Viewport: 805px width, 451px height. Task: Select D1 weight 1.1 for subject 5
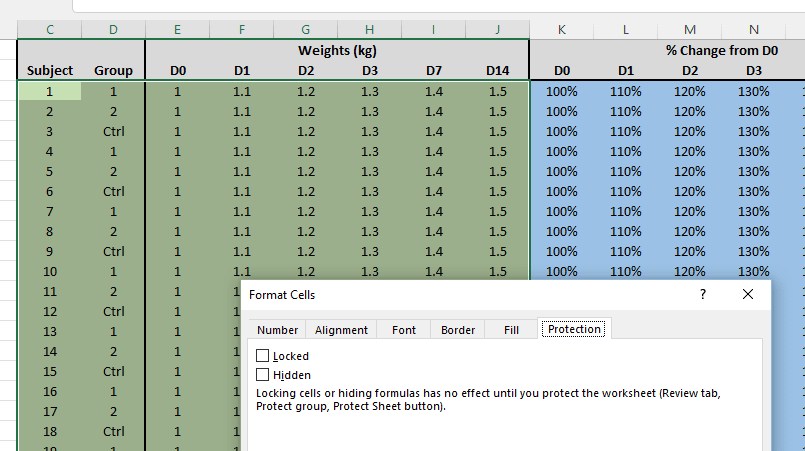tap(242, 172)
